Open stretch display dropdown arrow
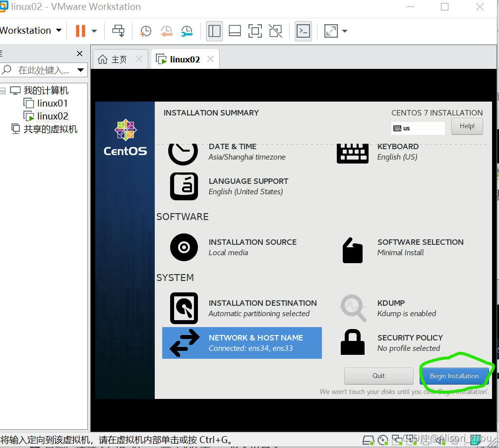This screenshot has height=448, width=499. coord(345,31)
